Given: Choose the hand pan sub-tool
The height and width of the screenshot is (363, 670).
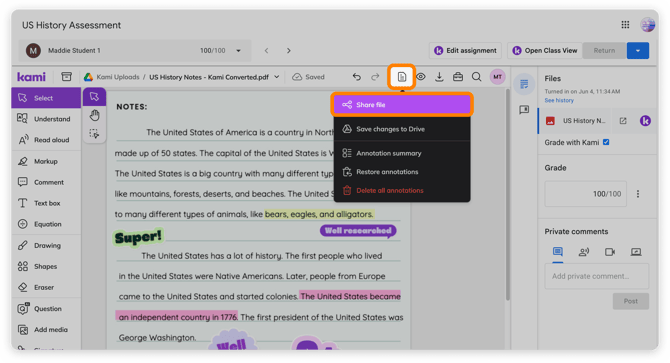Looking at the screenshot, I should click(94, 115).
